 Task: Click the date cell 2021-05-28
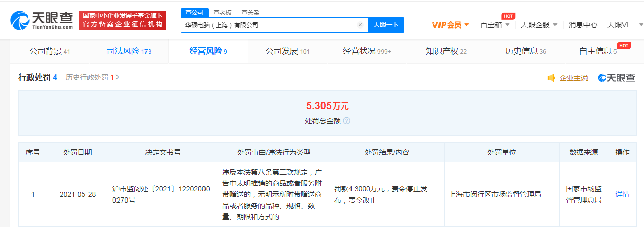(x=77, y=194)
